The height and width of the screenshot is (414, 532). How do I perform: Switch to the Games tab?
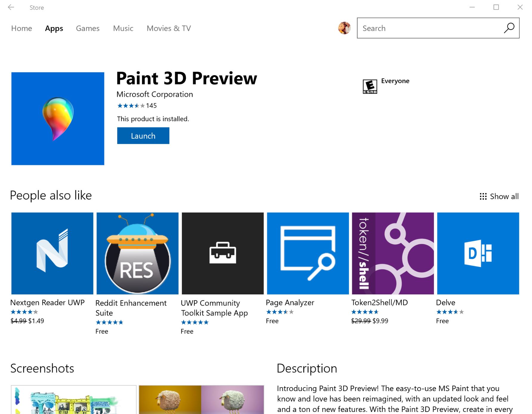point(88,28)
